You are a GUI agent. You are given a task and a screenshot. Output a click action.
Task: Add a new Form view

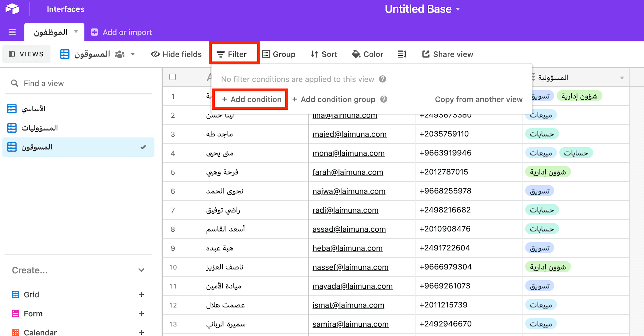click(141, 314)
